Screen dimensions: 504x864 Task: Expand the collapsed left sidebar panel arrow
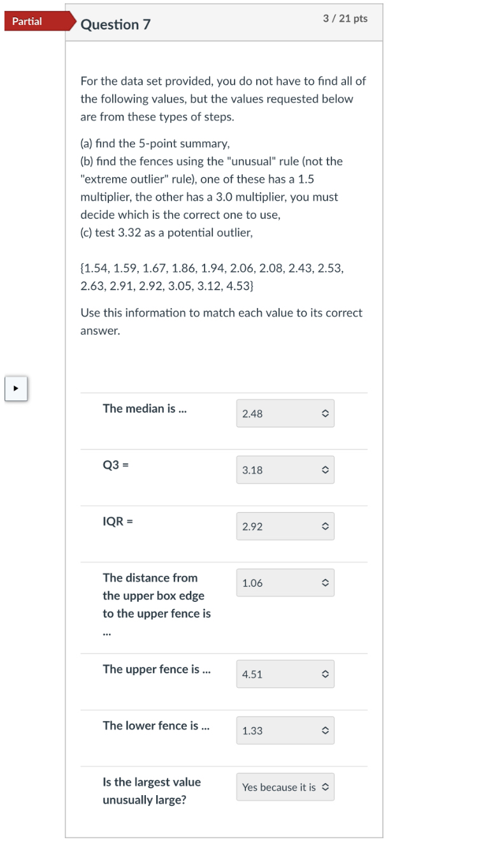[x=16, y=388]
